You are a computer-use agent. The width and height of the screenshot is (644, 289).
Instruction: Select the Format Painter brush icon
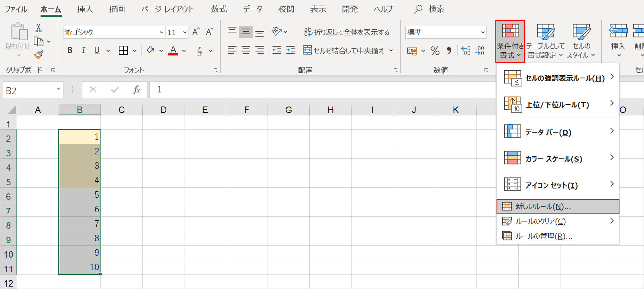pyautogui.click(x=39, y=55)
